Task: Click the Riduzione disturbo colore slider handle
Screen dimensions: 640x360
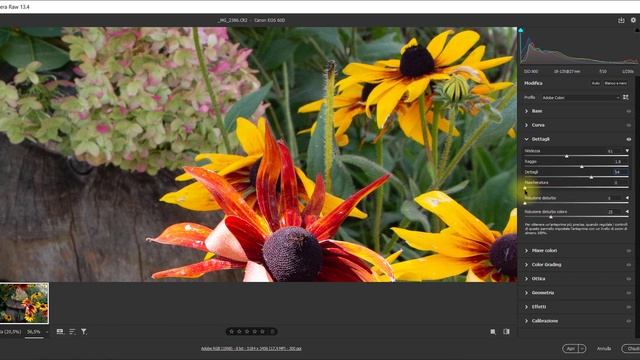Action: [x=551, y=217]
